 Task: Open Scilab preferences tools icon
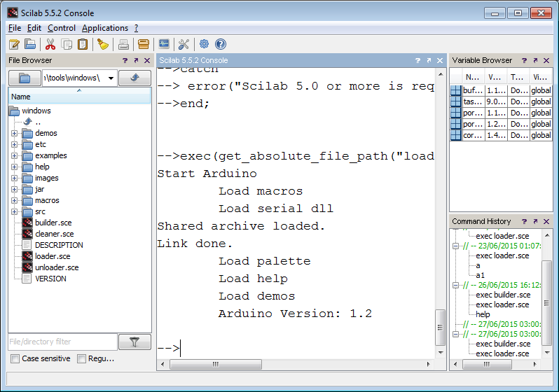[x=184, y=44]
